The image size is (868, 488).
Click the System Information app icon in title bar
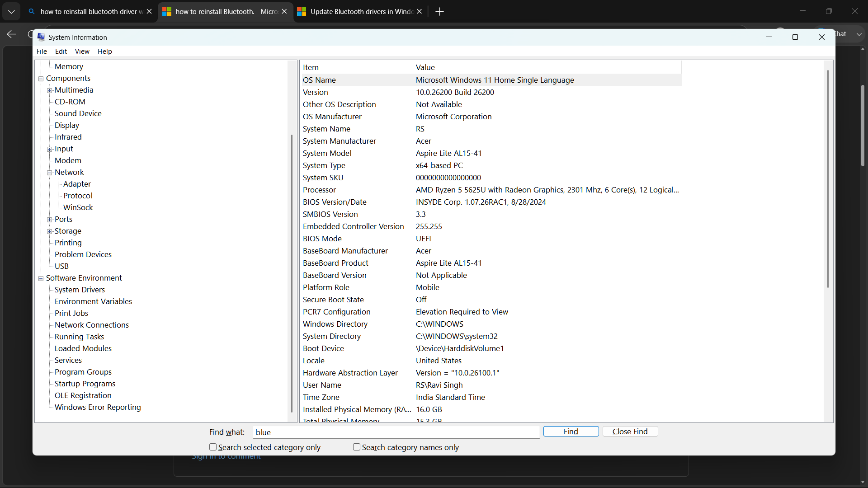click(41, 37)
